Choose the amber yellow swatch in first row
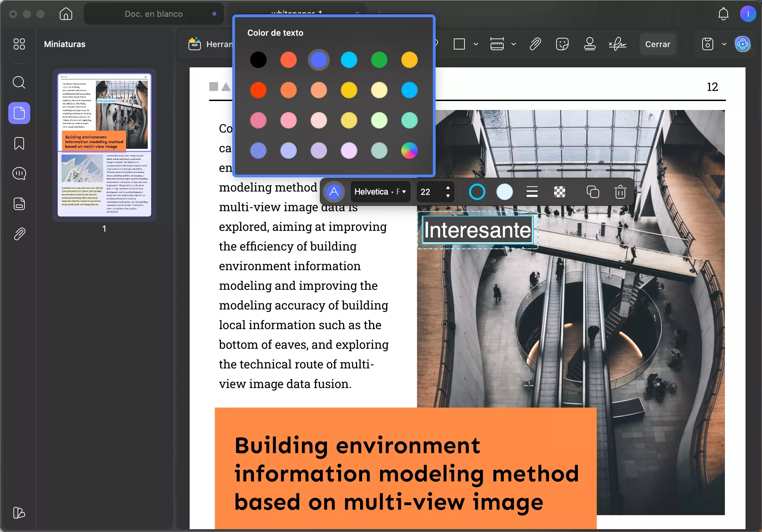This screenshot has width=762, height=532. 410,60
